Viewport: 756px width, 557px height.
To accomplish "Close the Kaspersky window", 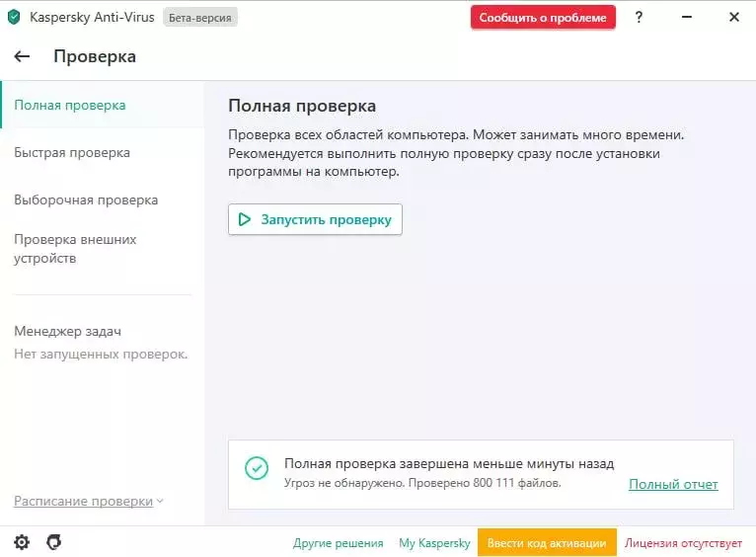I will click(734, 18).
